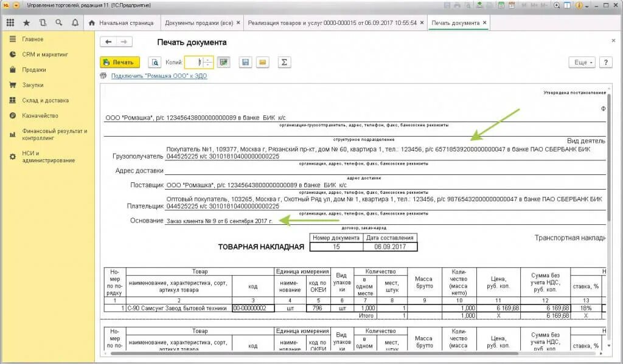623x364 pixels.
Task: Click the back arrow navigation button
Action: tap(108, 42)
